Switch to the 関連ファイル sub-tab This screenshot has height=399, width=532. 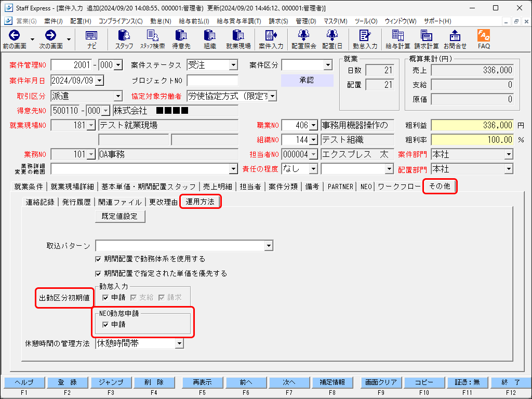coord(120,202)
